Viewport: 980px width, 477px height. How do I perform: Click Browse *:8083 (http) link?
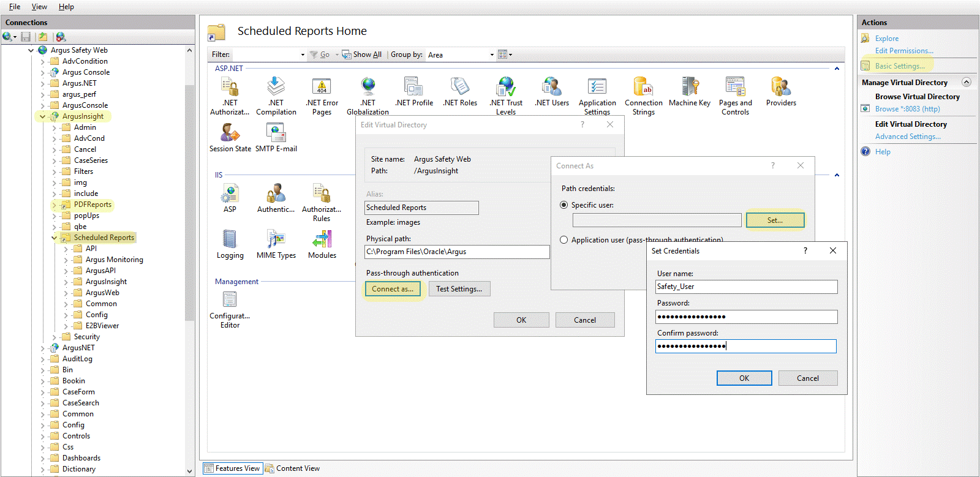907,109
